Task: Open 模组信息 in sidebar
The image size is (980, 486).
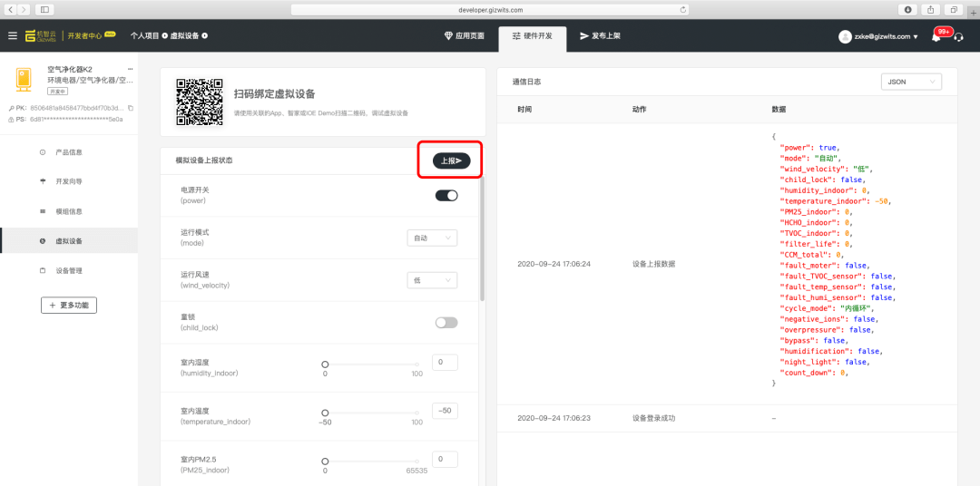Action: pyautogui.click(x=69, y=211)
